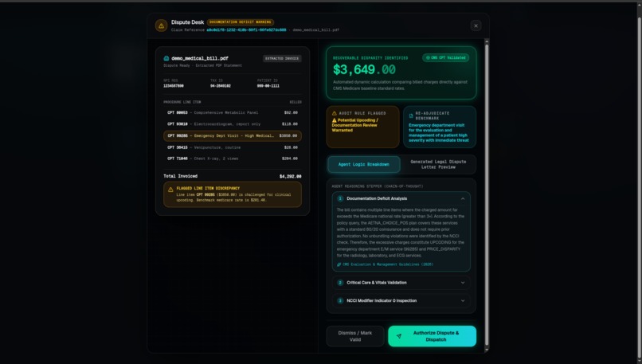Click the Dispute Desk warning triangle icon
This screenshot has height=364, width=642.
(162, 25)
